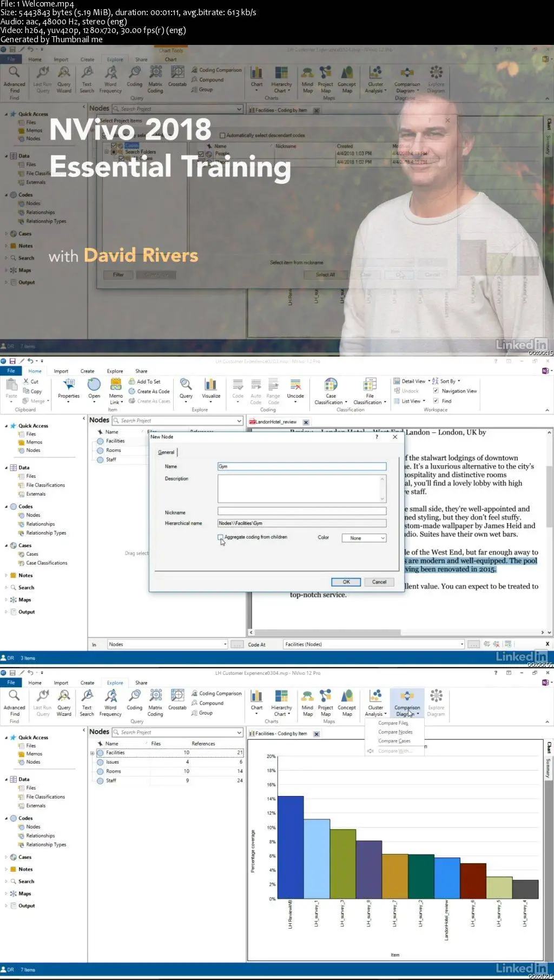Image resolution: width=554 pixels, height=980 pixels.
Task: Click the Copy icon in the New Node frame
Action: (25, 391)
